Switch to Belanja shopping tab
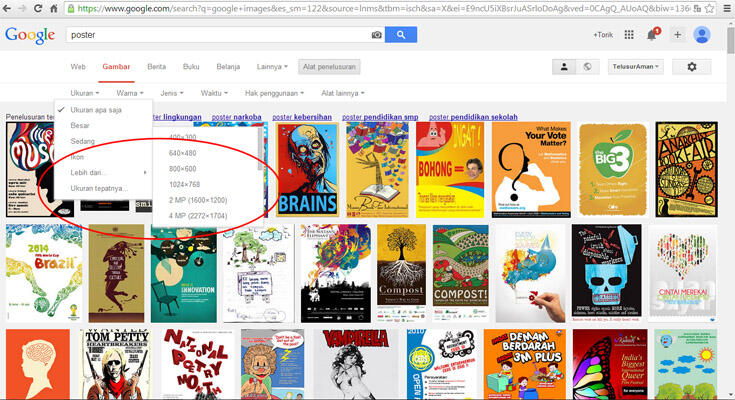Image resolution: width=735 pixels, height=400 pixels. point(228,67)
